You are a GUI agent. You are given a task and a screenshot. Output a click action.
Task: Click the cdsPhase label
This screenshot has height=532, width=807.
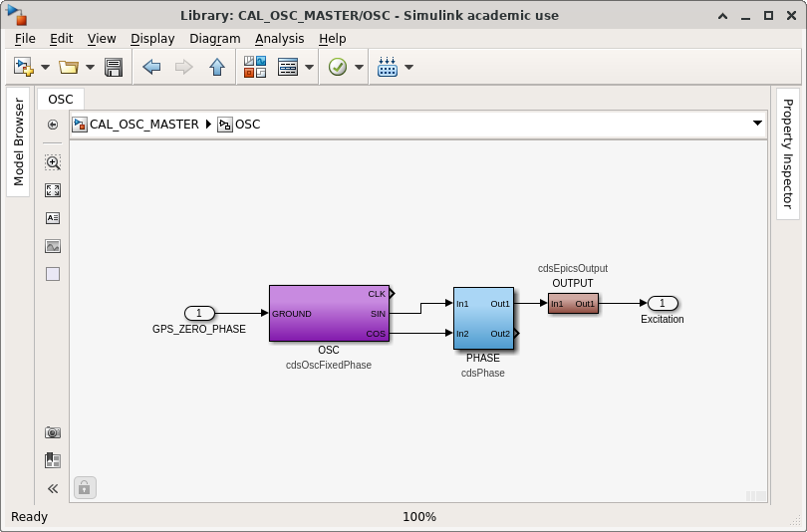tap(483, 373)
